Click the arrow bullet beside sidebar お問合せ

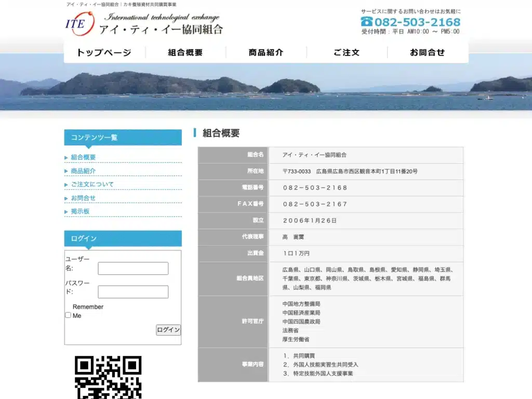point(66,198)
